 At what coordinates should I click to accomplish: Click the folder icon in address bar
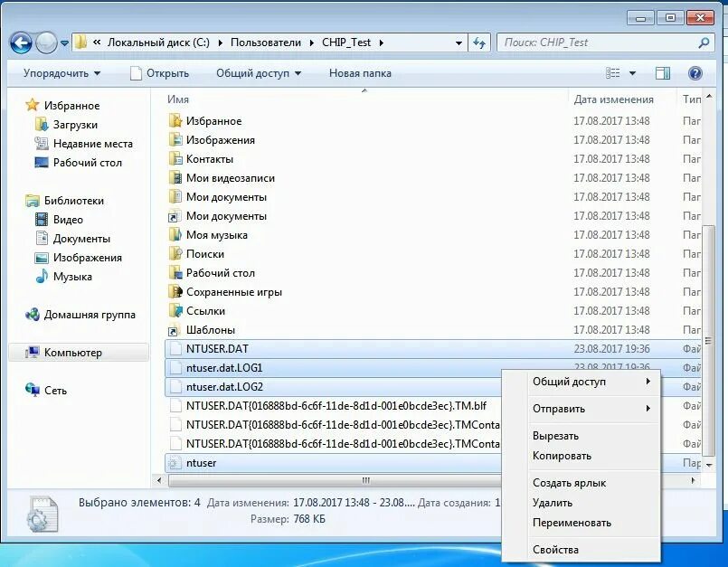point(80,43)
